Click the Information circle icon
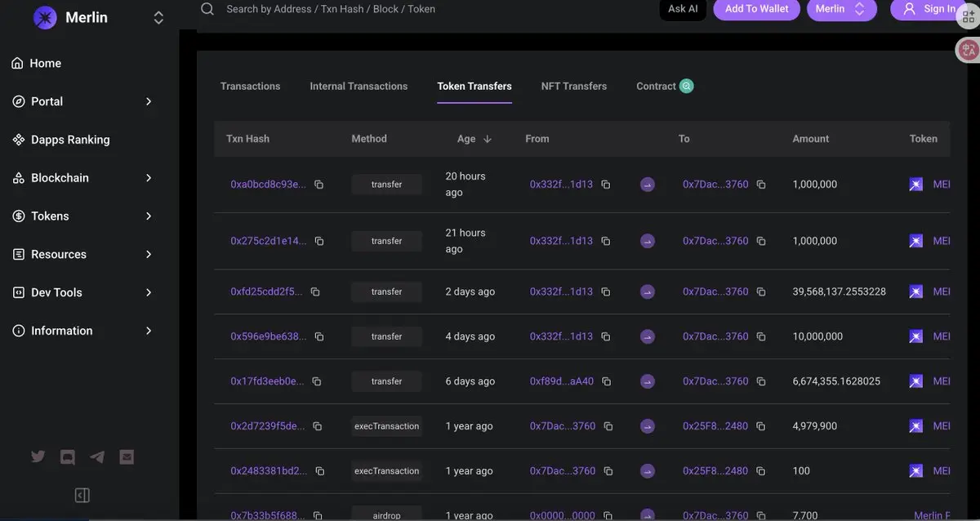The image size is (980, 521). pyautogui.click(x=18, y=331)
